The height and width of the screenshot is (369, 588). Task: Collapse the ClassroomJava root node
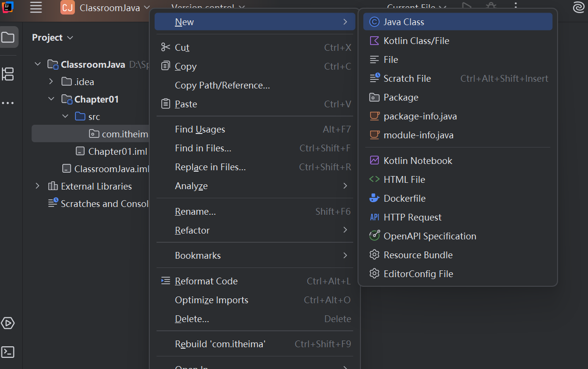[x=38, y=64]
